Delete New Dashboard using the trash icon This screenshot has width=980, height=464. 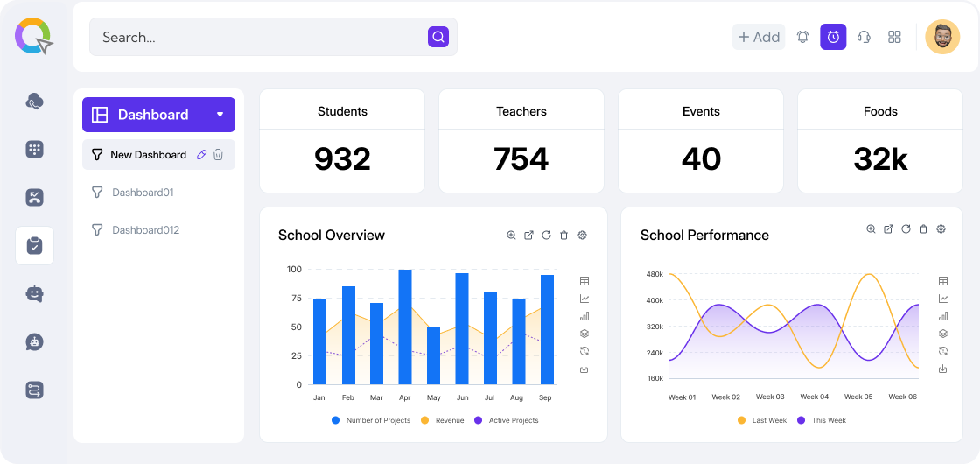point(219,155)
